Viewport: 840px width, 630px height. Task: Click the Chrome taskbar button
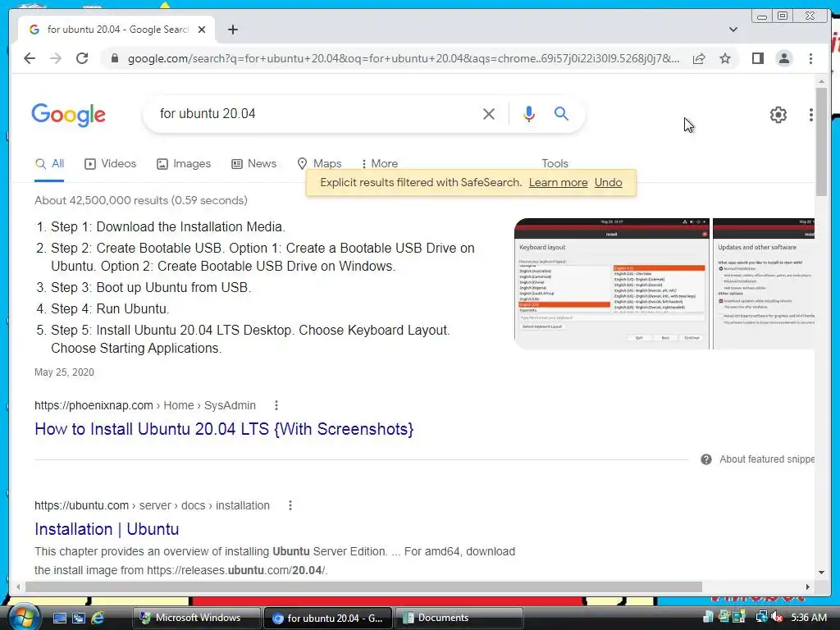(x=328, y=618)
